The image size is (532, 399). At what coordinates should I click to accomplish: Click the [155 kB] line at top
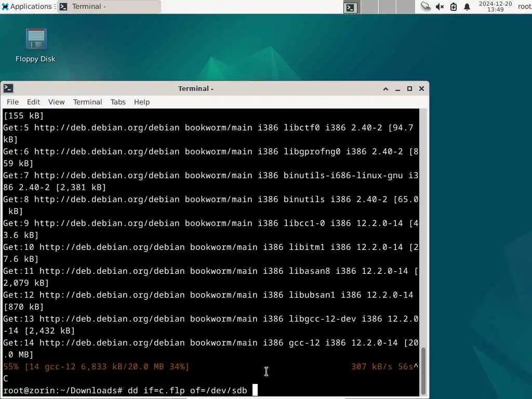[23, 115]
